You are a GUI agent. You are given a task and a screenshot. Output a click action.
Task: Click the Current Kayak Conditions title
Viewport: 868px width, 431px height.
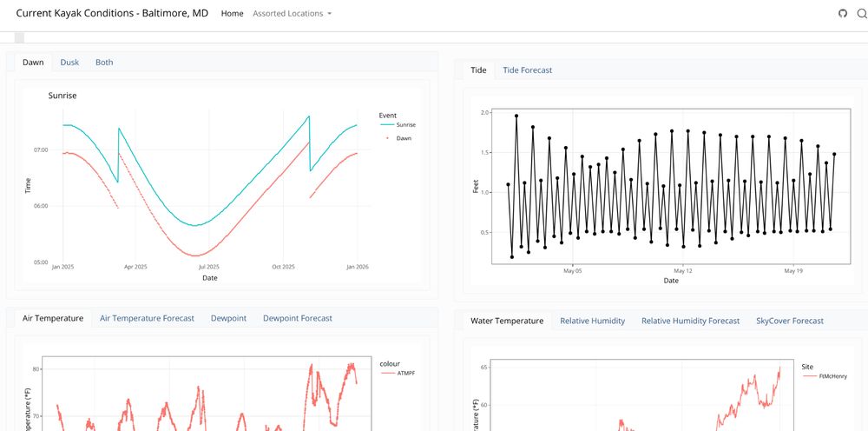[112, 13]
